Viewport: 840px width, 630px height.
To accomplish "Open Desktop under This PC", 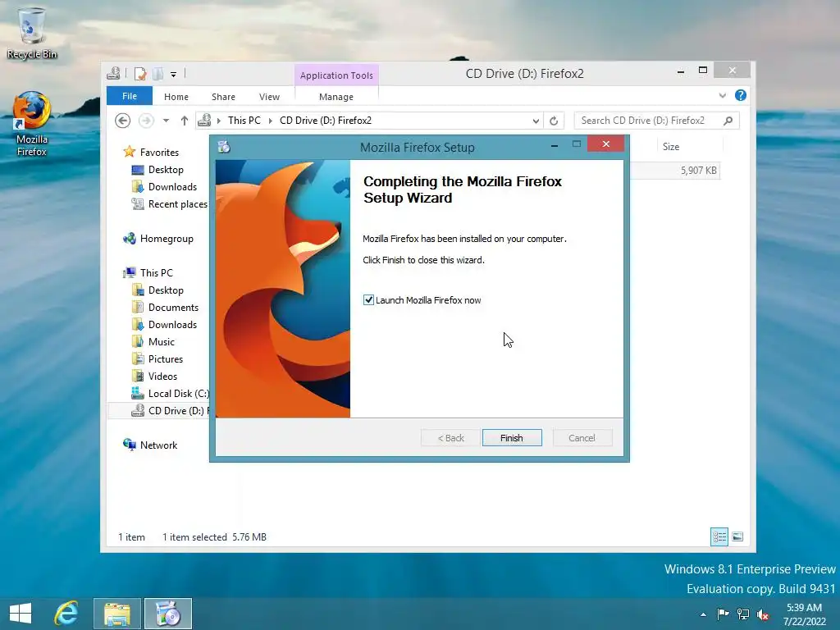I will click(x=166, y=290).
